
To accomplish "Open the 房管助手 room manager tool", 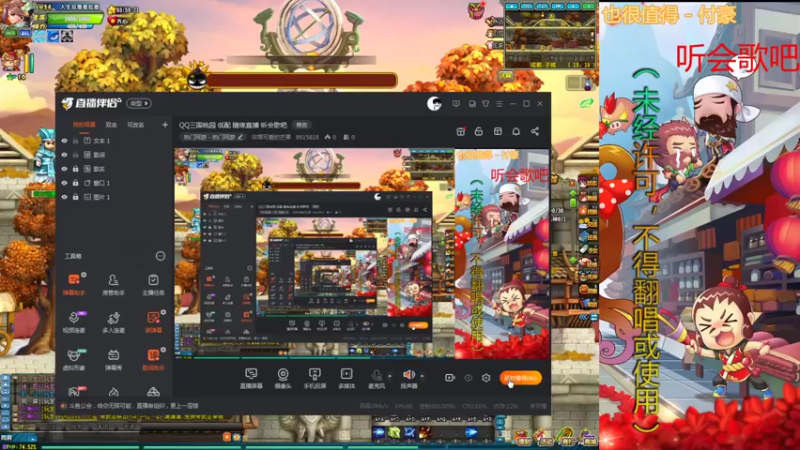I will [113, 284].
